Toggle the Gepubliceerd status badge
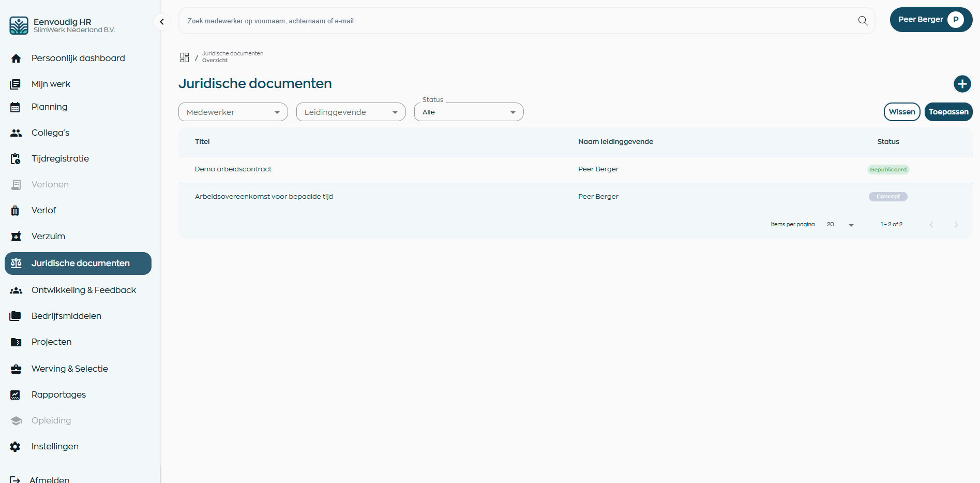This screenshot has width=980, height=483. 888,169
